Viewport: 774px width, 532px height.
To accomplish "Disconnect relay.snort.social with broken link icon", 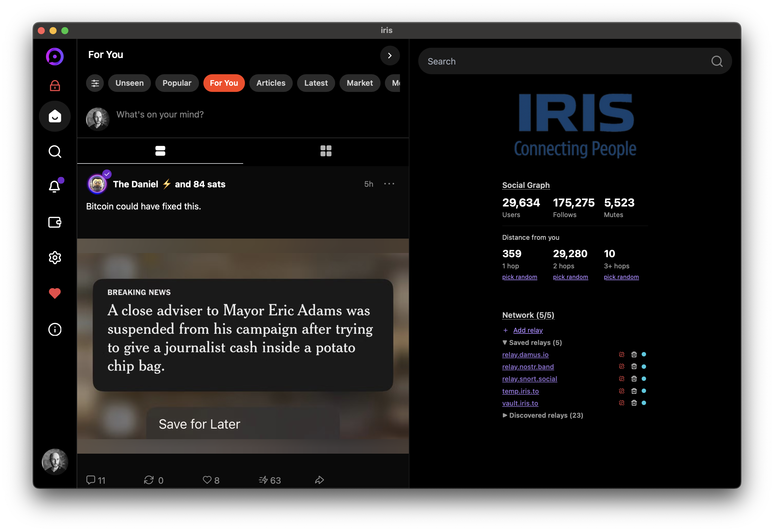I will (x=622, y=379).
